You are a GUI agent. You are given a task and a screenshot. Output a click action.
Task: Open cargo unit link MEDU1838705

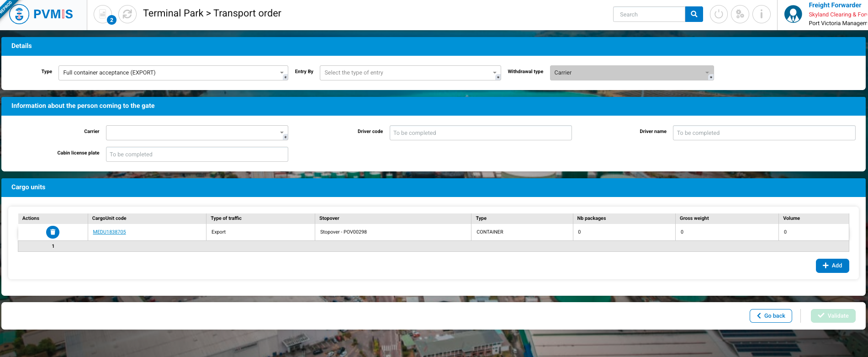(x=109, y=232)
